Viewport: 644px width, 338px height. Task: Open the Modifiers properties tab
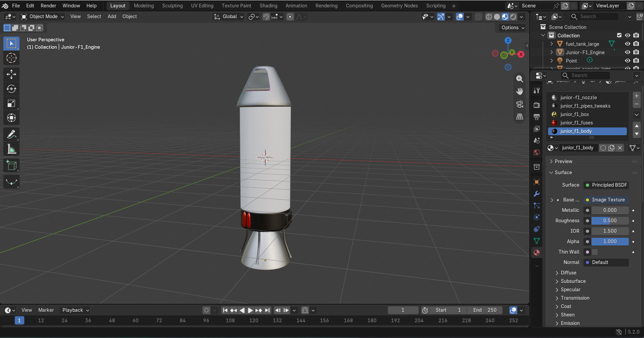(537, 194)
